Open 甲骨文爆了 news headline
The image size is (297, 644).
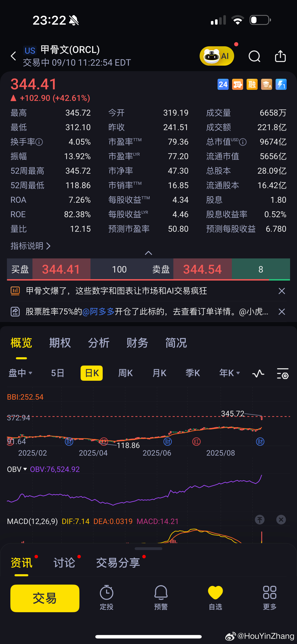click(116, 291)
